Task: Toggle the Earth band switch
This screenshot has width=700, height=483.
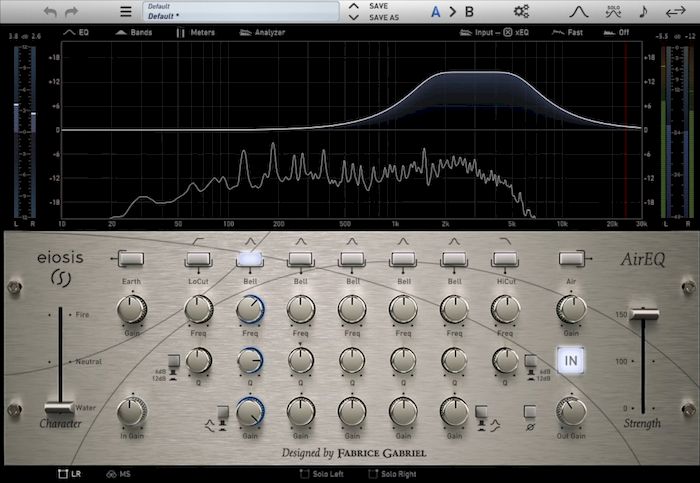Action: (132, 259)
